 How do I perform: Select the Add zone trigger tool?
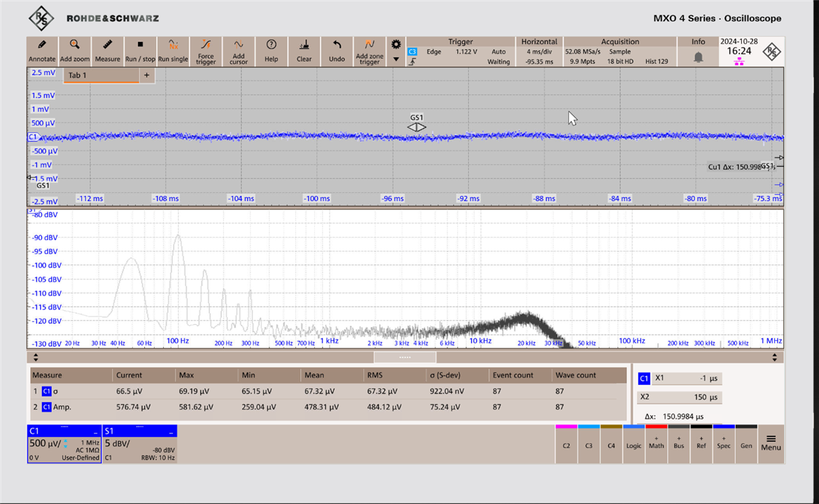pos(370,51)
